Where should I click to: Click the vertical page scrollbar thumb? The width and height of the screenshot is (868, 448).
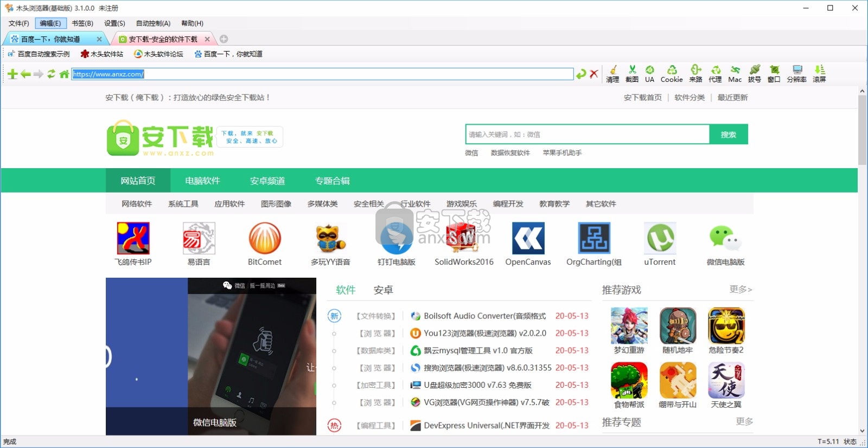pyautogui.click(x=862, y=130)
